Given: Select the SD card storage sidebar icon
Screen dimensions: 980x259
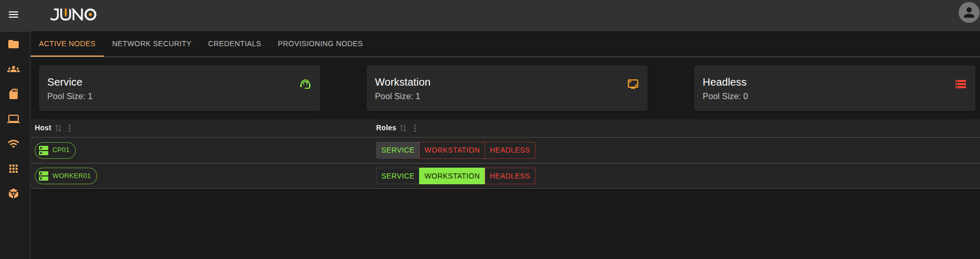Looking at the screenshot, I should tap(14, 94).
